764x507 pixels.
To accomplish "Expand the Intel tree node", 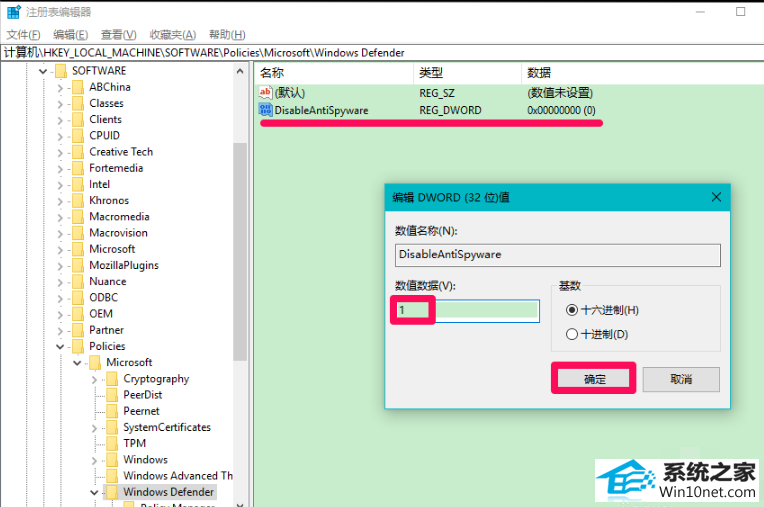I will click(x=60, y=185).
